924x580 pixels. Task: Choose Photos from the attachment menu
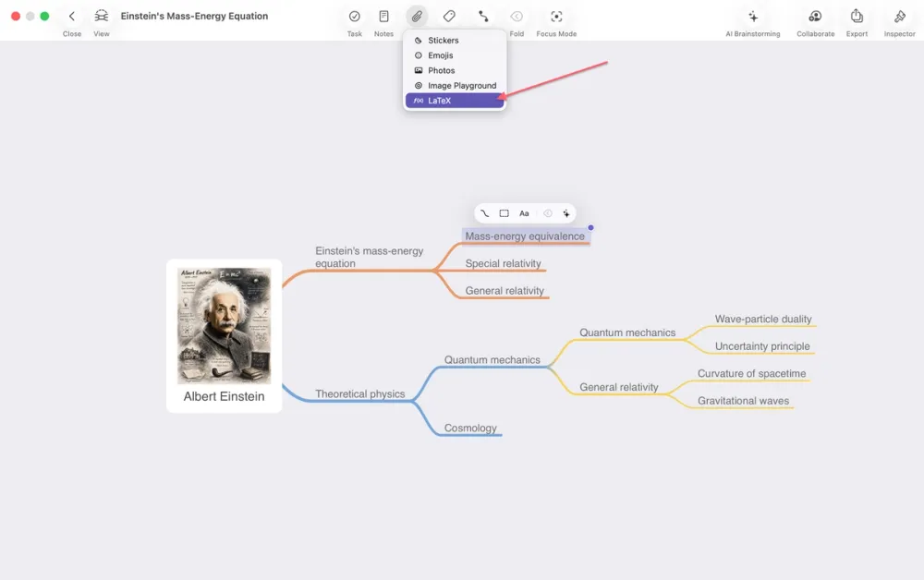(455, 70)
